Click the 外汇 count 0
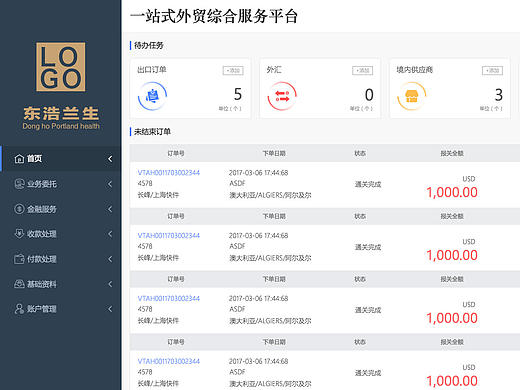520x390 pixels. [x=369, y=95]
